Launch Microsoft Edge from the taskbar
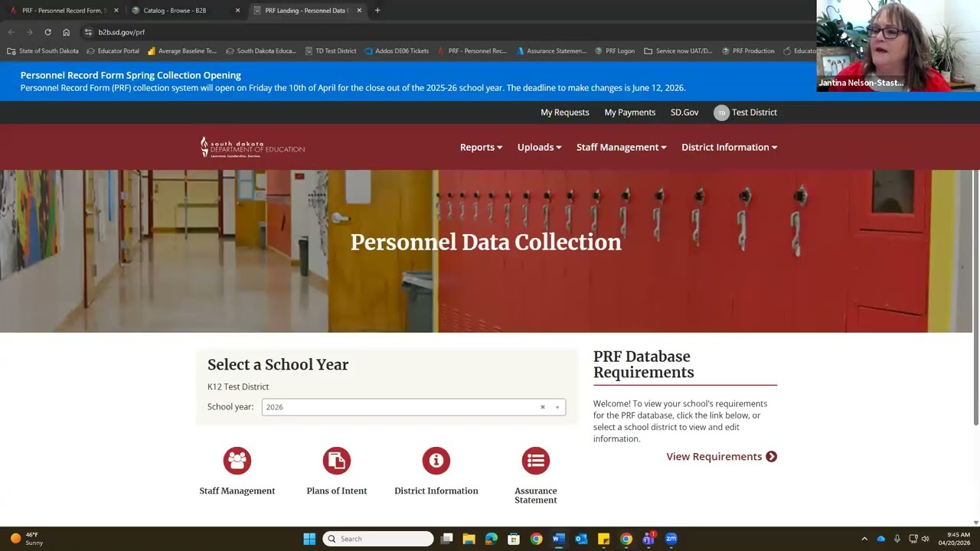Image resolution: width=980 pixels, height=551 pixels. (492, 539)
